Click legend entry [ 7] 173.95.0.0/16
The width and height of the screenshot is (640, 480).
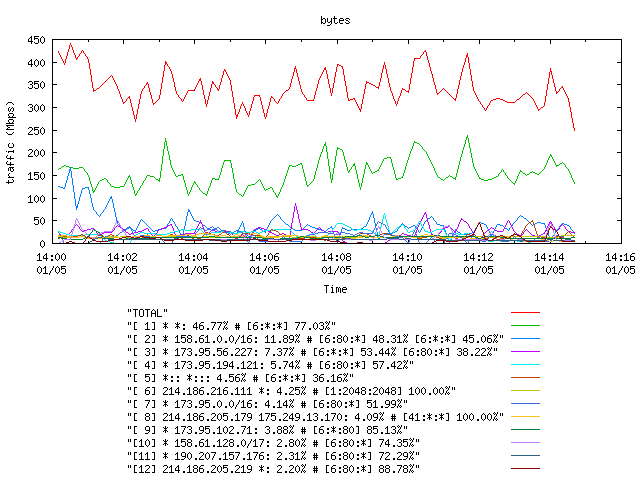point(267,404)
